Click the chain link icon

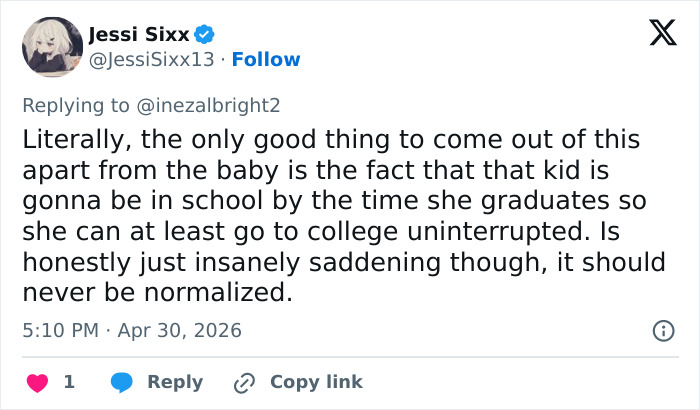(244, 382)
